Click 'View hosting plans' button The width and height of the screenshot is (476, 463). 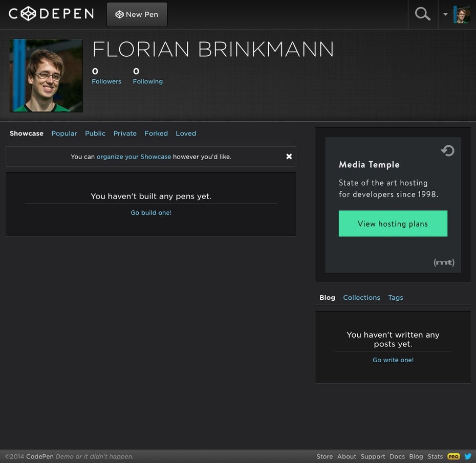[x=393, y=223]
